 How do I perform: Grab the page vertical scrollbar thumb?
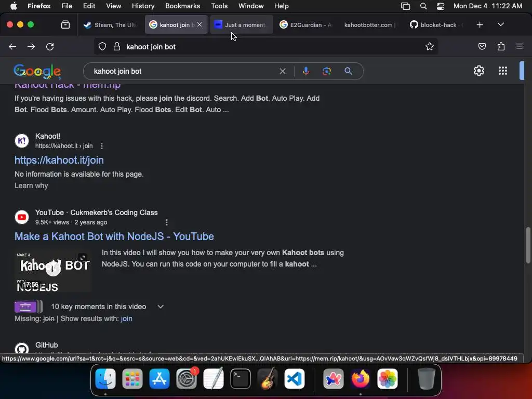528,245
